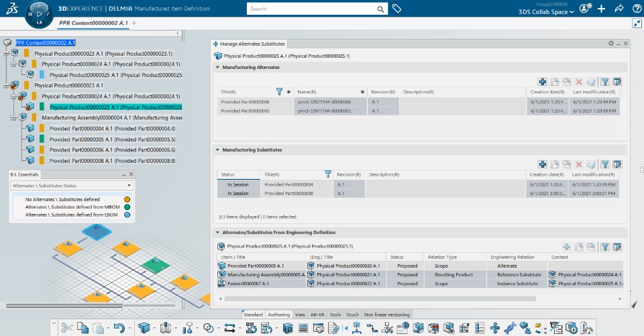Select Provided Part00000004 A.1 in tree
Screen dimensions: 644x336
click(112, 129)
